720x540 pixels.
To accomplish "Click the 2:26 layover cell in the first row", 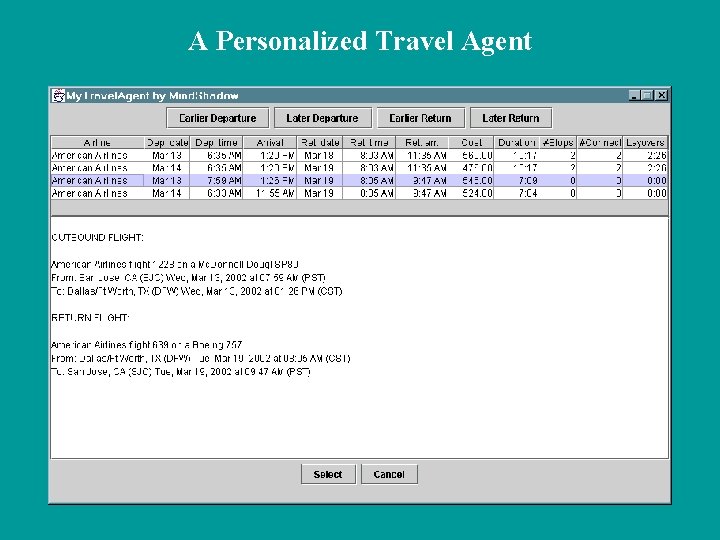I will tap(645, 155).
